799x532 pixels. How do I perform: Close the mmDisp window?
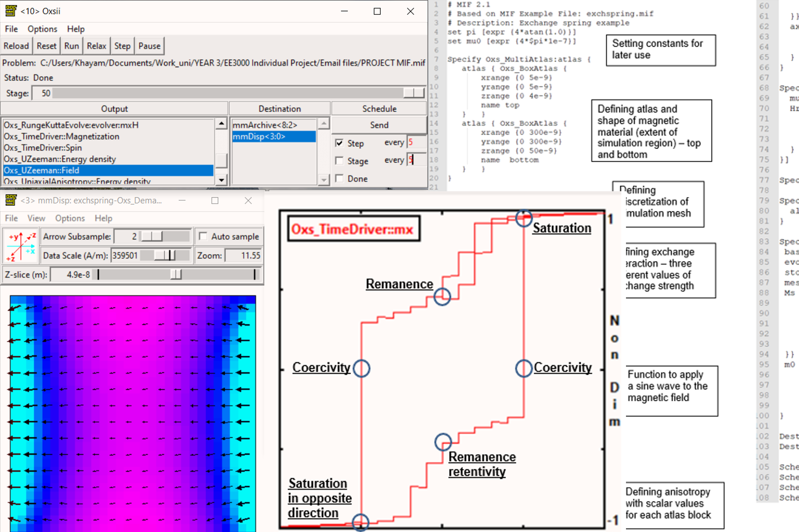[248, 201]
